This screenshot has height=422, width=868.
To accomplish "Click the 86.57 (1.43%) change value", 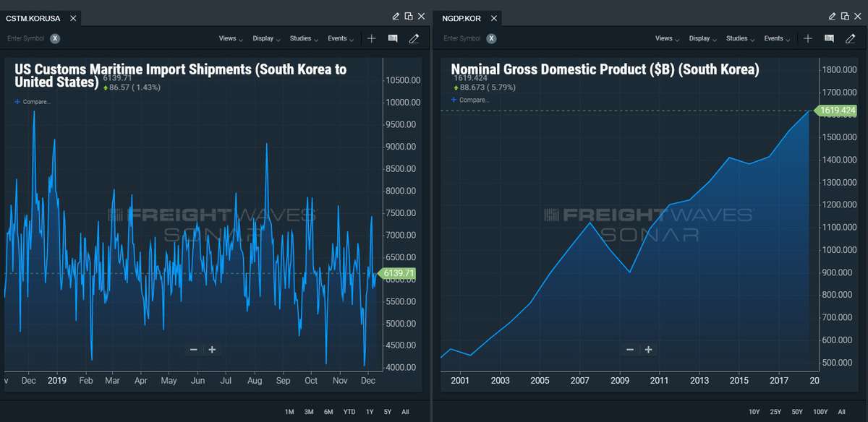I will coord(132,87).
